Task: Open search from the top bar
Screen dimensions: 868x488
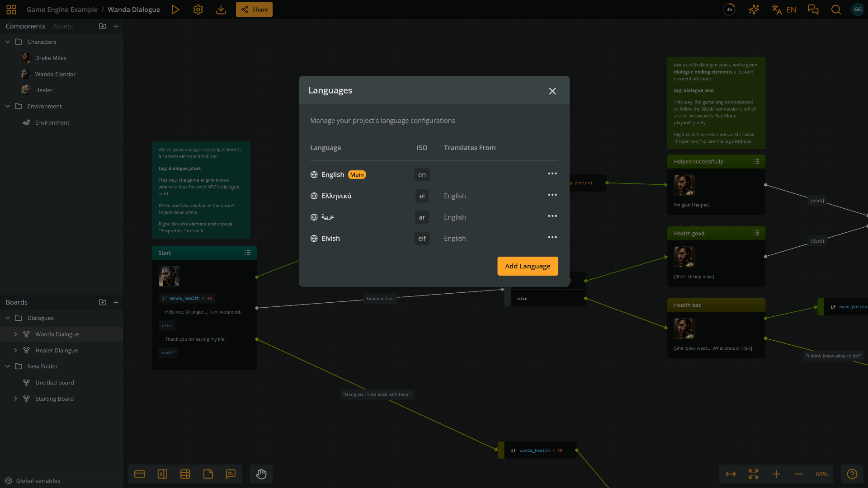Action: [x=836, y=9]
